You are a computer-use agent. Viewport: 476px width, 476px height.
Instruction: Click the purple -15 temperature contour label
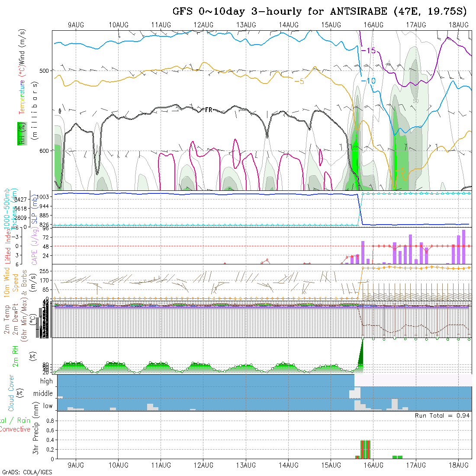tap(369, 51)
